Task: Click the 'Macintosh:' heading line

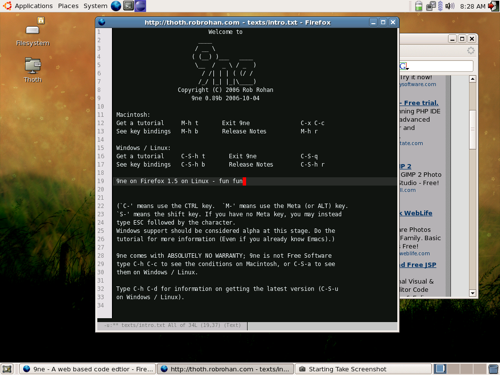Action: coord(133,115)
